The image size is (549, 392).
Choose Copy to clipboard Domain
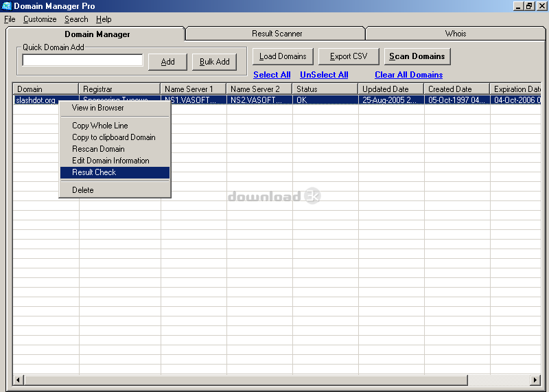115,137
